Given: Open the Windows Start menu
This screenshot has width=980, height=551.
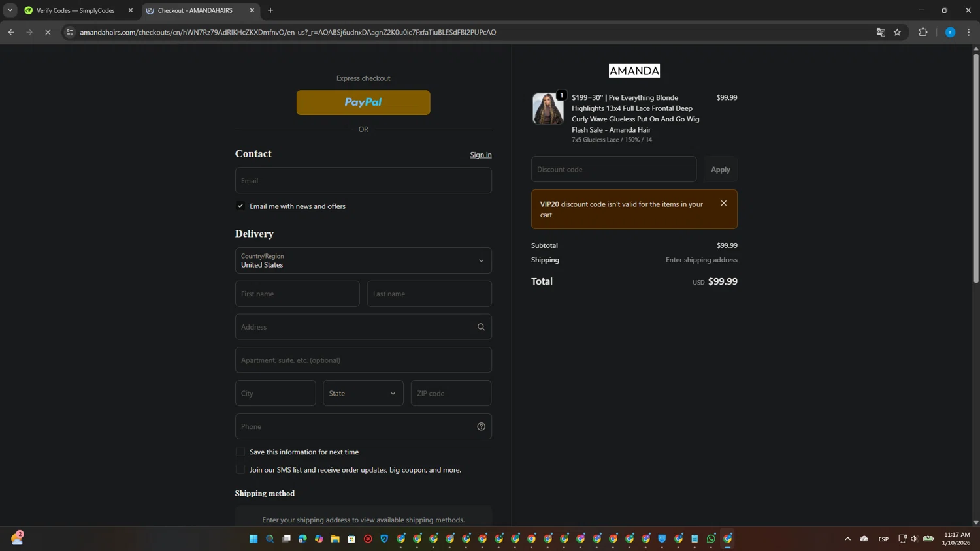Looking at the screenshot, I should coord(253,539).
